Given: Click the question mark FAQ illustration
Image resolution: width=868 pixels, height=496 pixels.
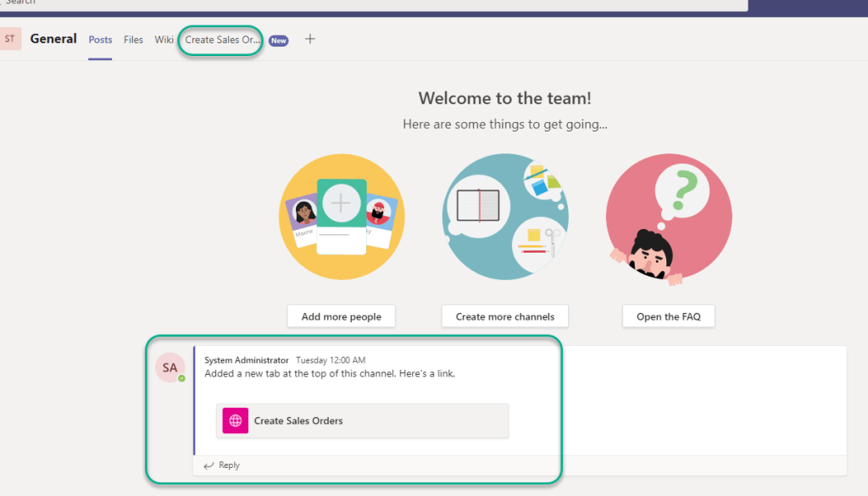Looking at the screenshot, I should point(668,216).
